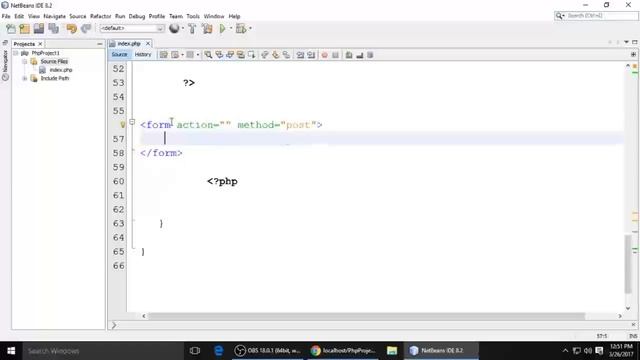Toggle the code fold on the form line
Screen dimensions: 640x360
[x=132, y=122]
